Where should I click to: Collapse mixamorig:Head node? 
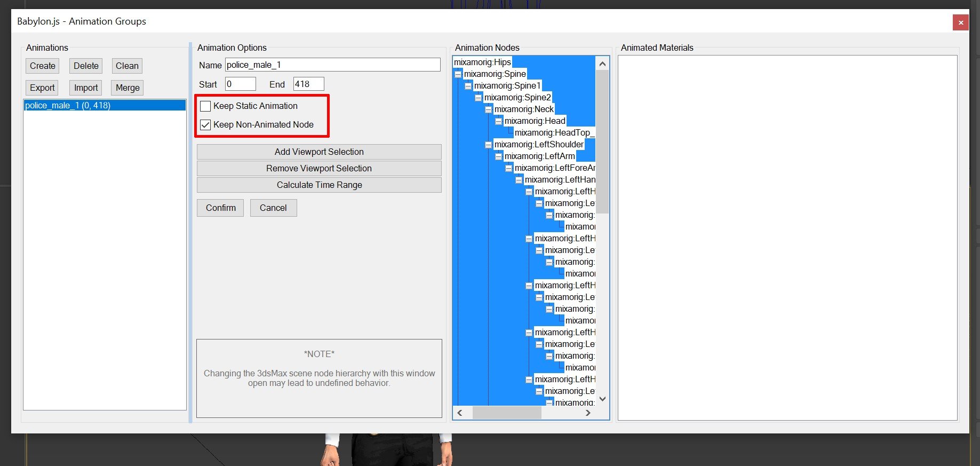point(498,121)
